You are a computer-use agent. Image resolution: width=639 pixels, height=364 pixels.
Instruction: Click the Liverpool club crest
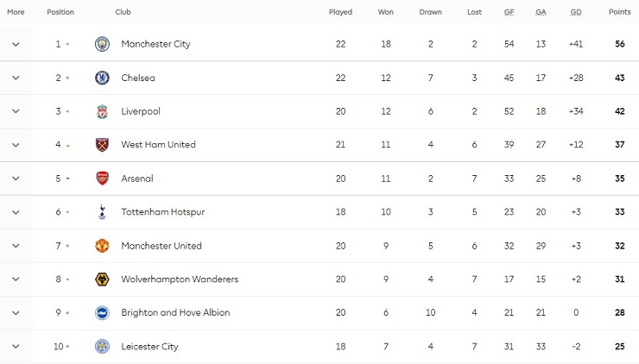pos(103,111)
